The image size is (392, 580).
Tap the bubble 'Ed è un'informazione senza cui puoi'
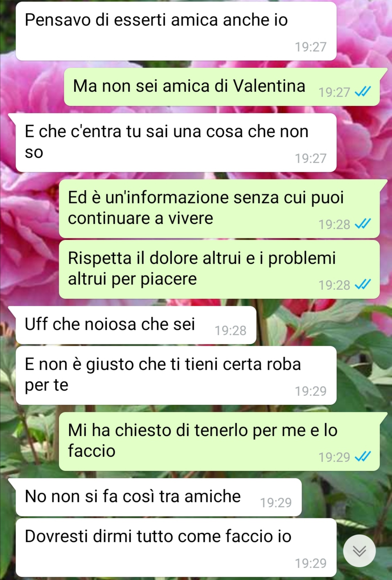[219, 208]
